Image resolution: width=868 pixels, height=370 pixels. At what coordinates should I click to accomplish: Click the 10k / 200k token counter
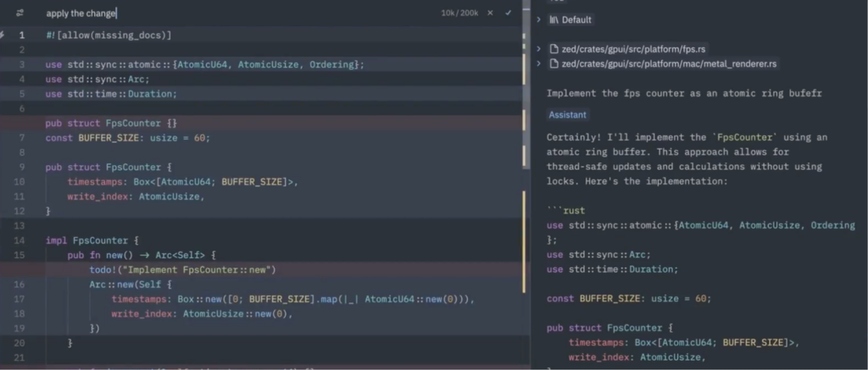tap(459, 13)
